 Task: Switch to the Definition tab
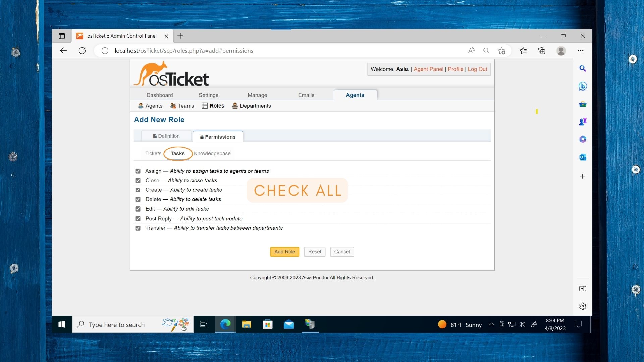[166, 136]
